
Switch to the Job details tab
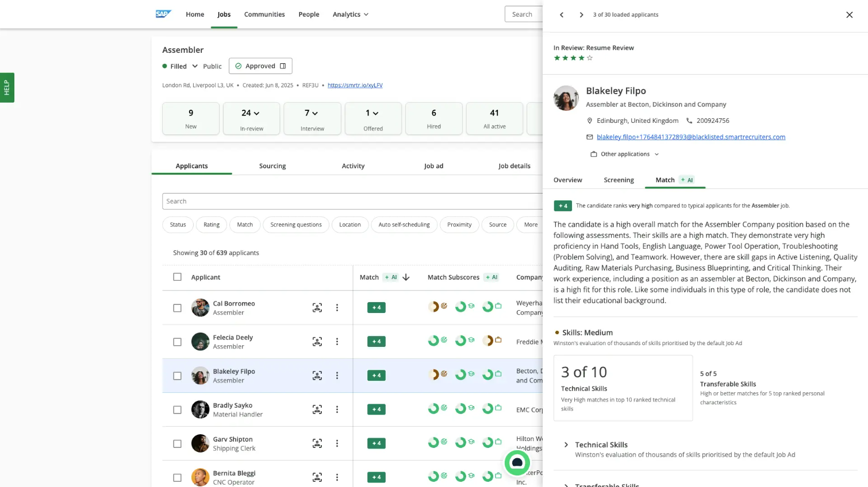point(514,166)
